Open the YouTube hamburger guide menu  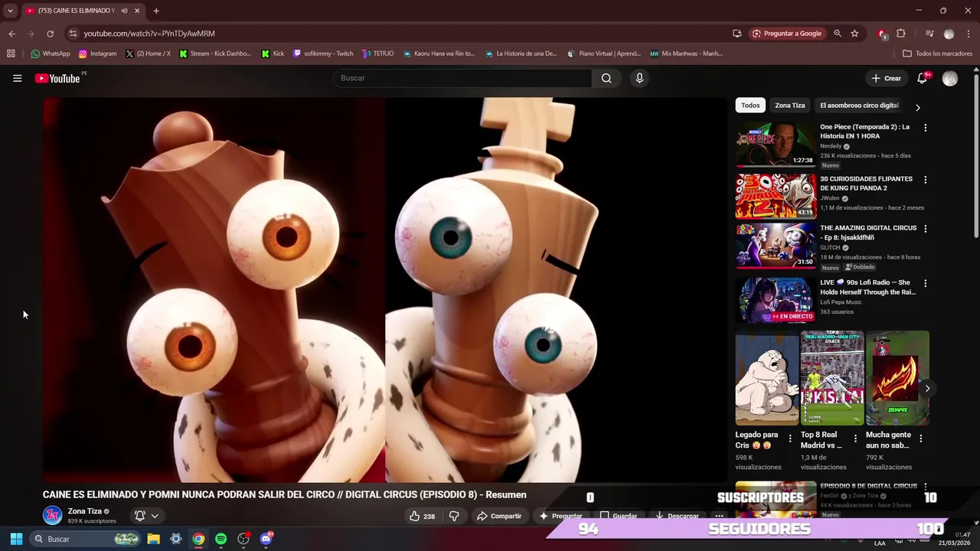[x=17, y=78]
